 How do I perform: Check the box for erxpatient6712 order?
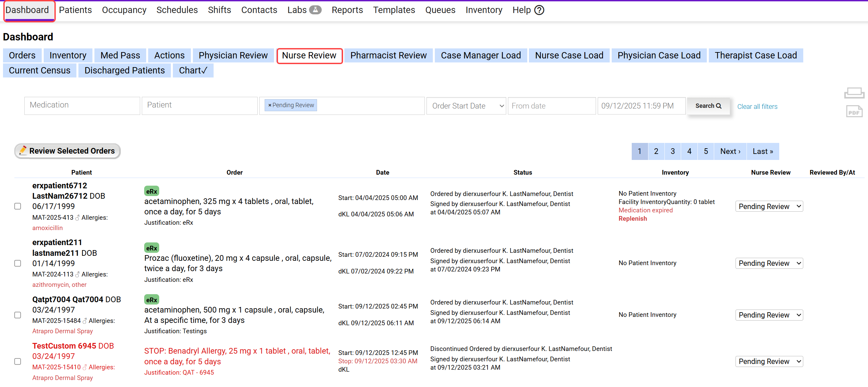click(18, 206)
